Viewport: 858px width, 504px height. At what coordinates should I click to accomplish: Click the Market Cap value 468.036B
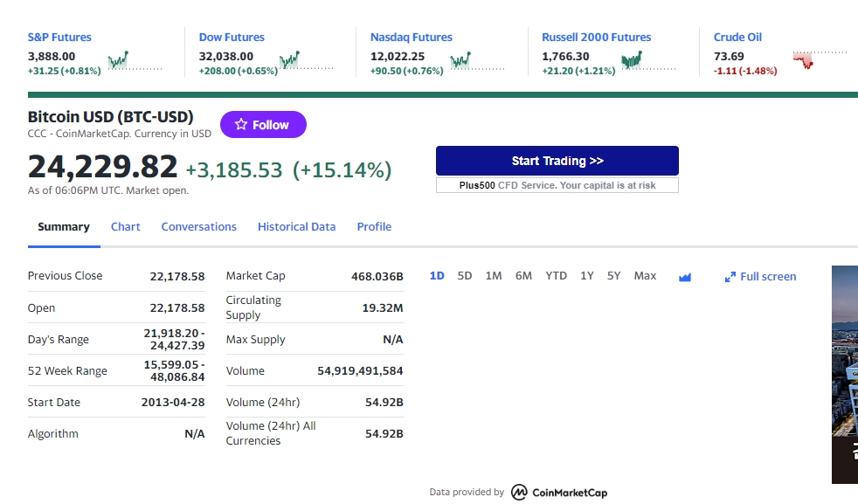click(x=377, y=276)
